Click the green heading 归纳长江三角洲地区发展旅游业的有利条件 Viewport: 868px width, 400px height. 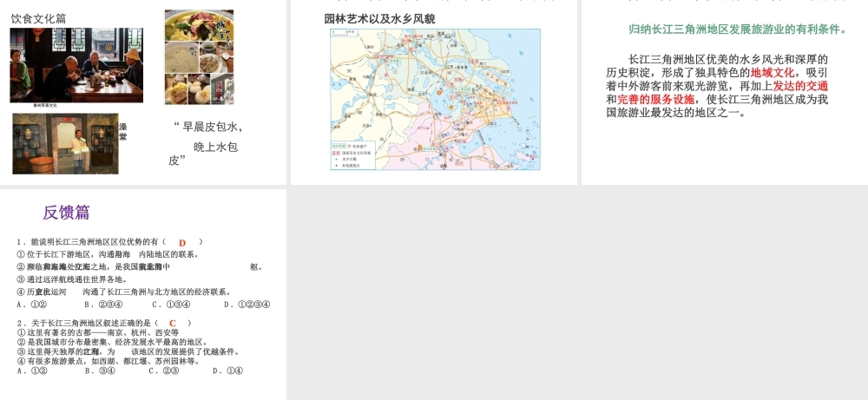point(737,30)
